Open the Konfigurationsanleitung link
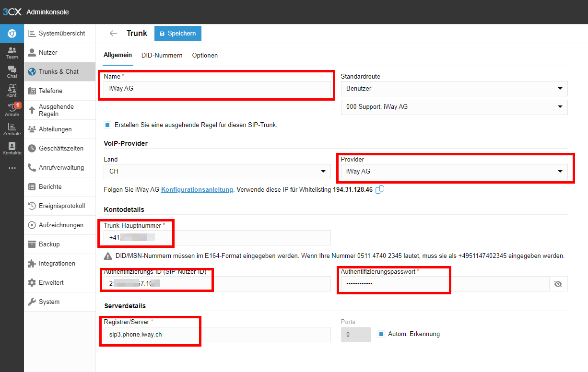The image size is (588, 372). [x=197, y=190]
